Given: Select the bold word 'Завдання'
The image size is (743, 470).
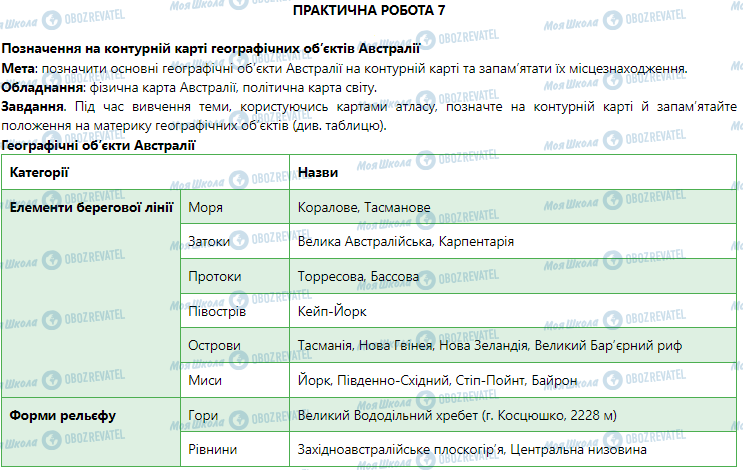Looking at the screenshot, I should click(31, 107).
